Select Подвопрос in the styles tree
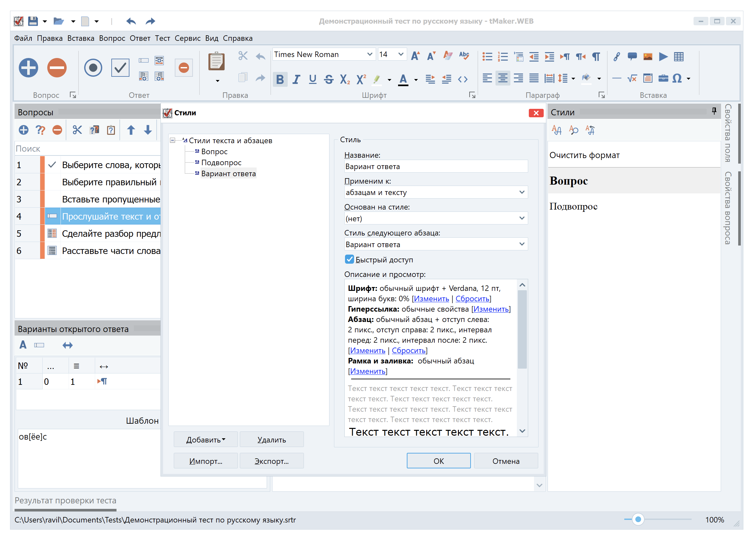The width and height of the screenshot is (756, 539). pyautogui.click(x=221, y=163)
